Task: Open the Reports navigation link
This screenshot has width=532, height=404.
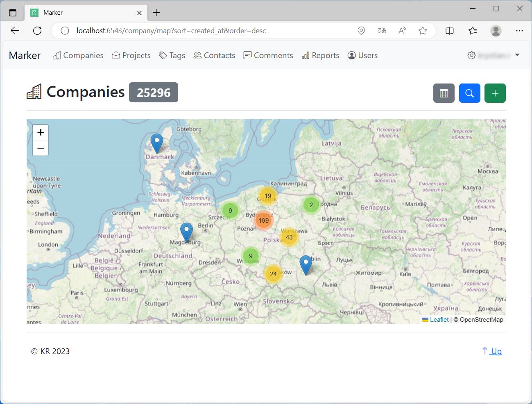Action: [320, 55]
